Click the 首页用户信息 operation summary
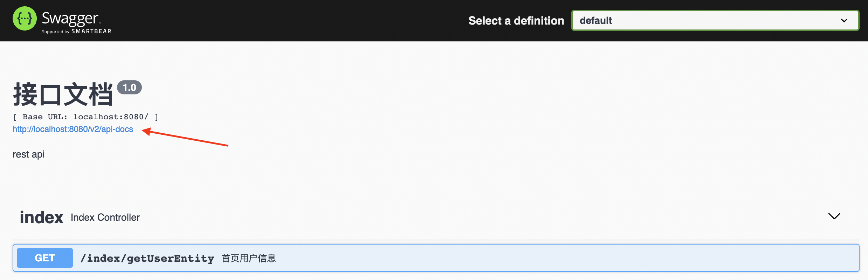Image resolution: width=868 pixels, height=280 pixels. tap(249, 259)
